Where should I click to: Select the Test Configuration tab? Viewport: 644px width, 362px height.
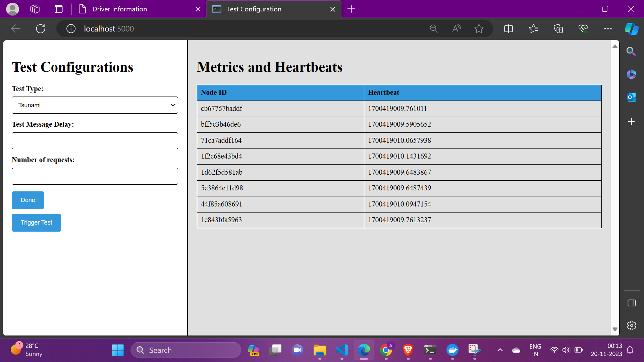(x=254, y=9)
